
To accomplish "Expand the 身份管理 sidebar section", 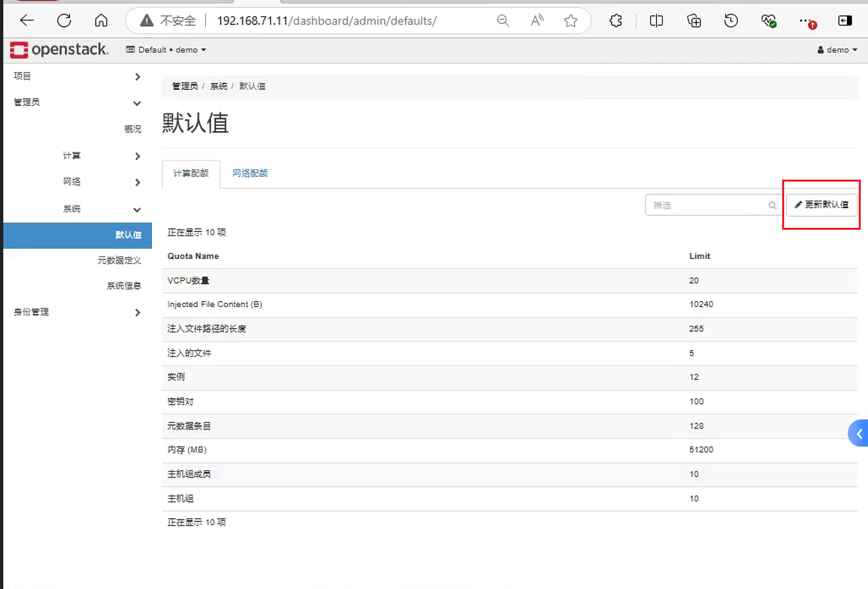I will (77, 312).
